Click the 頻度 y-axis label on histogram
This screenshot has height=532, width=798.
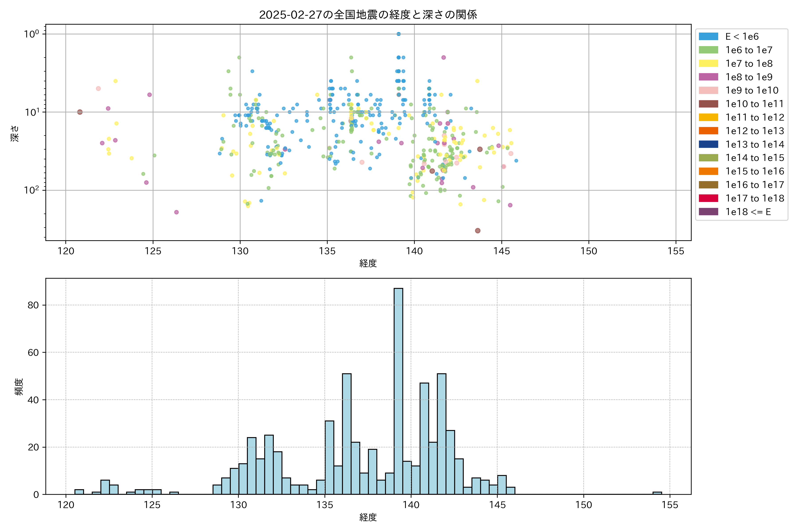19,387
